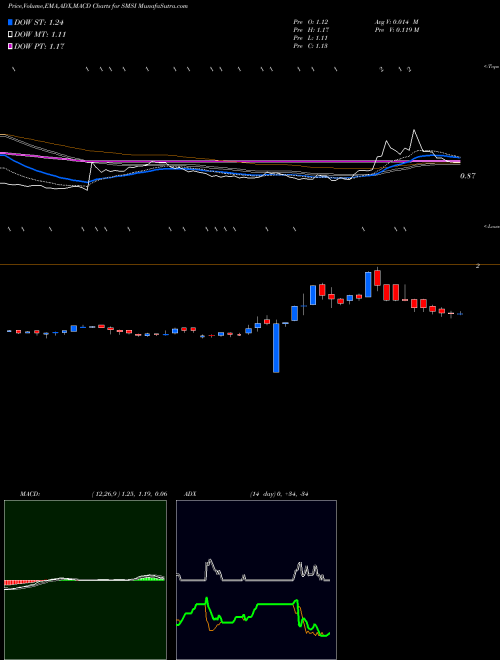Click the 'Pre O: 1.12' value
The height and width of the screenshot is (660, 500).
[311, 22]
